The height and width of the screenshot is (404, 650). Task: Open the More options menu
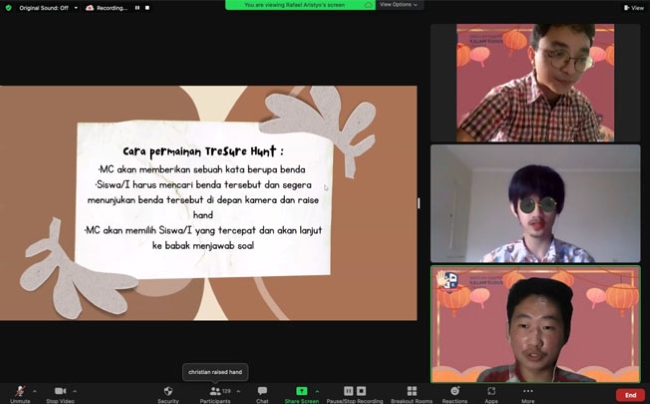pos(527,392)
